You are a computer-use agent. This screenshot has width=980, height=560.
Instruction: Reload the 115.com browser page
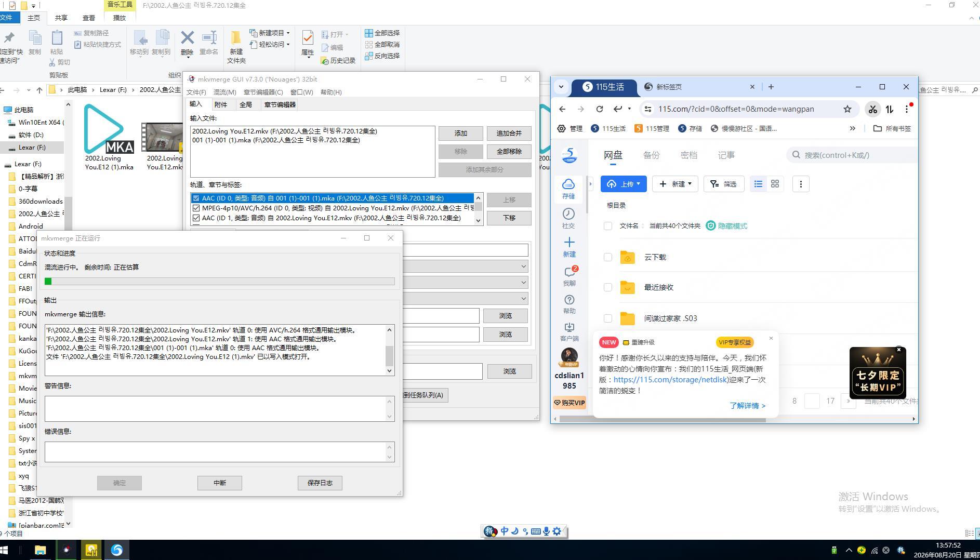[600, 109]
